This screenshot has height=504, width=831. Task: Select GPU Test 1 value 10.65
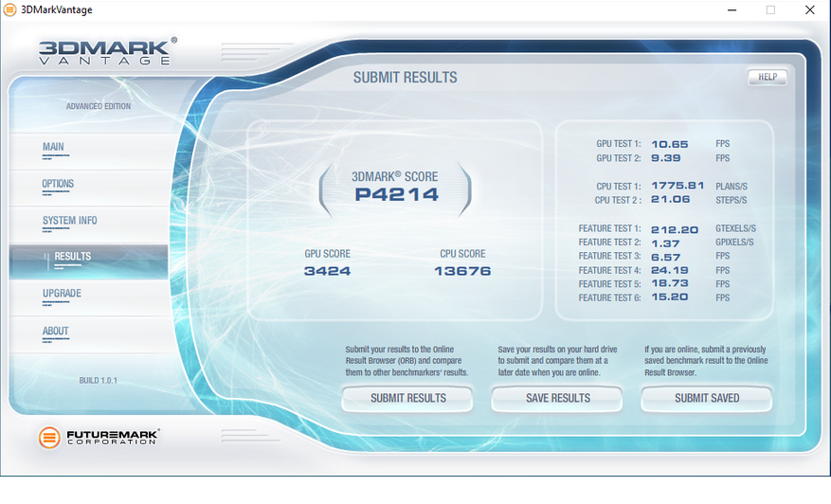(x=669, y=144)
